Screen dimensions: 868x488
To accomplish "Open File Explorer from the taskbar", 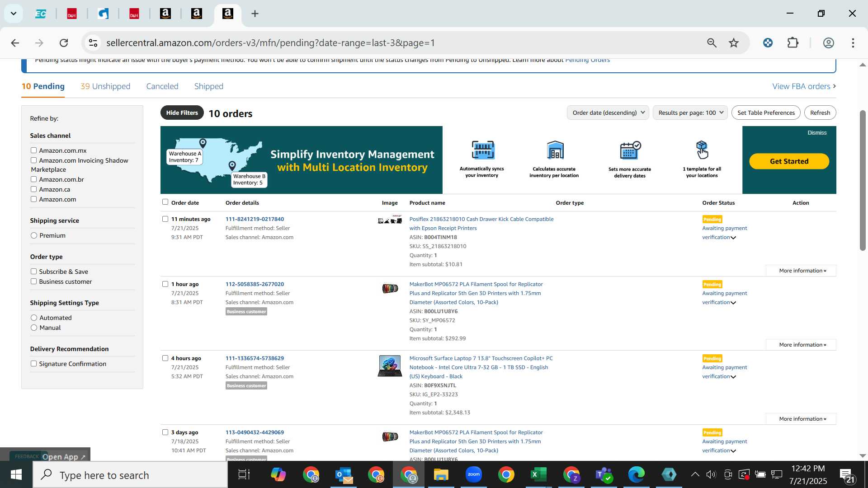I will coord(441,475).
